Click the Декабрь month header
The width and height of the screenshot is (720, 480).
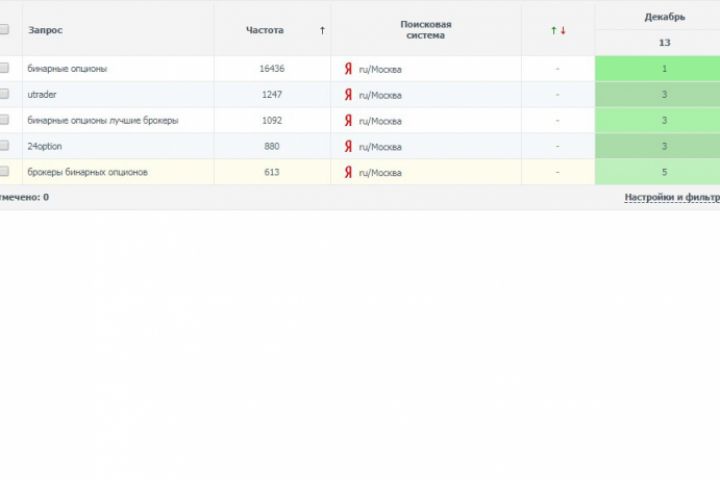tap(664, 17)
